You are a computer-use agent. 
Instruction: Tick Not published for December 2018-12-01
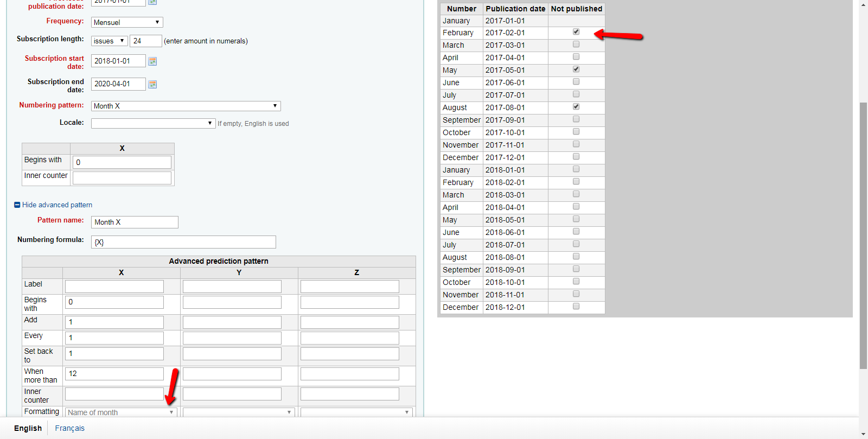click(x=576, y=307)
